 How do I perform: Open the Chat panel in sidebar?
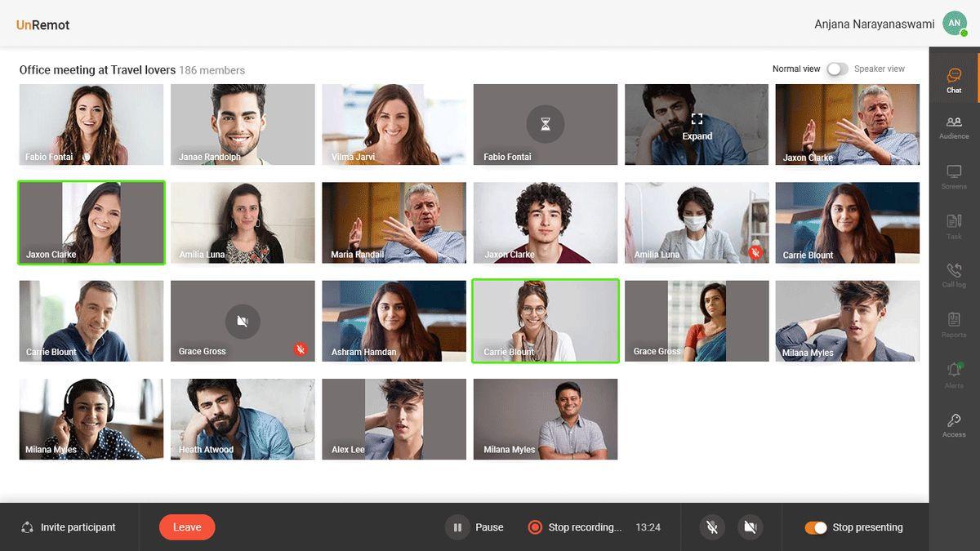[x=954, y=80]
